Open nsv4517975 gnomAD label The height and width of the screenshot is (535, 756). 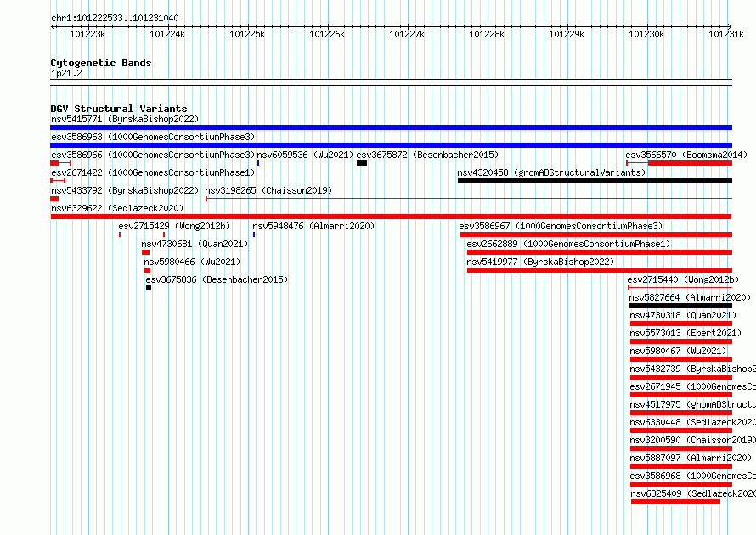click(693, 404)
